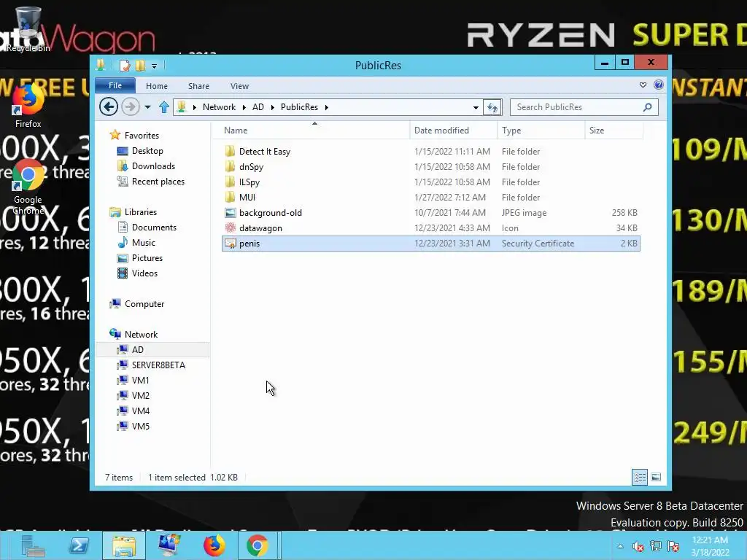
Task: Click the muted volume tray icon
Action: (638, 546)
